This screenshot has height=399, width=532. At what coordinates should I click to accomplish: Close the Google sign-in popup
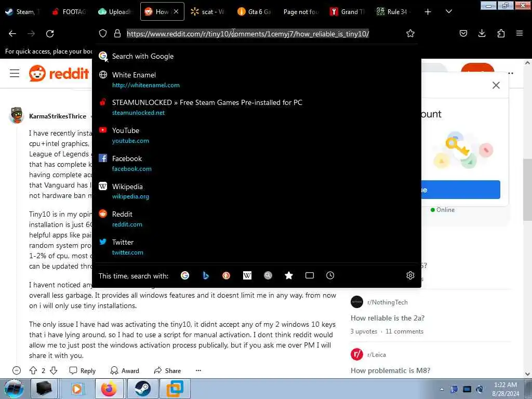[x=496, y=85]
